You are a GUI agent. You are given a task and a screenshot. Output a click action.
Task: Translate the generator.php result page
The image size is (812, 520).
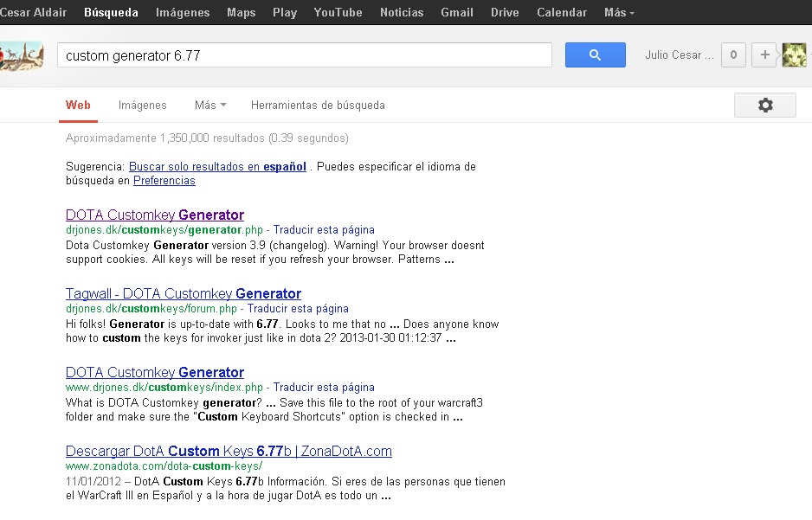324,230
